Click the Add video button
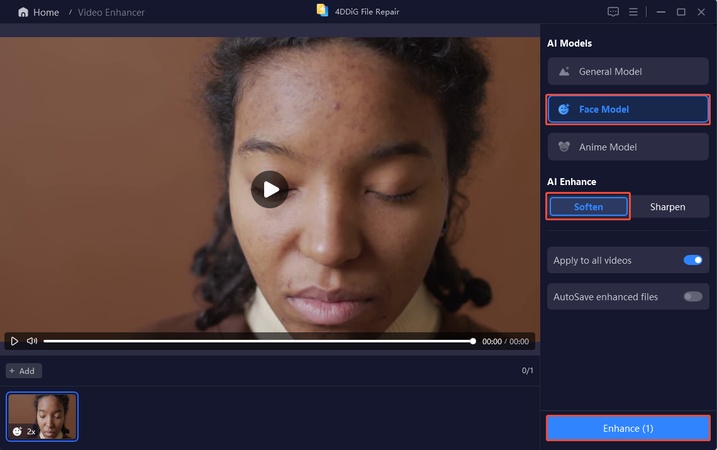This screenshot has height=450, width=717. click(24, 371)
